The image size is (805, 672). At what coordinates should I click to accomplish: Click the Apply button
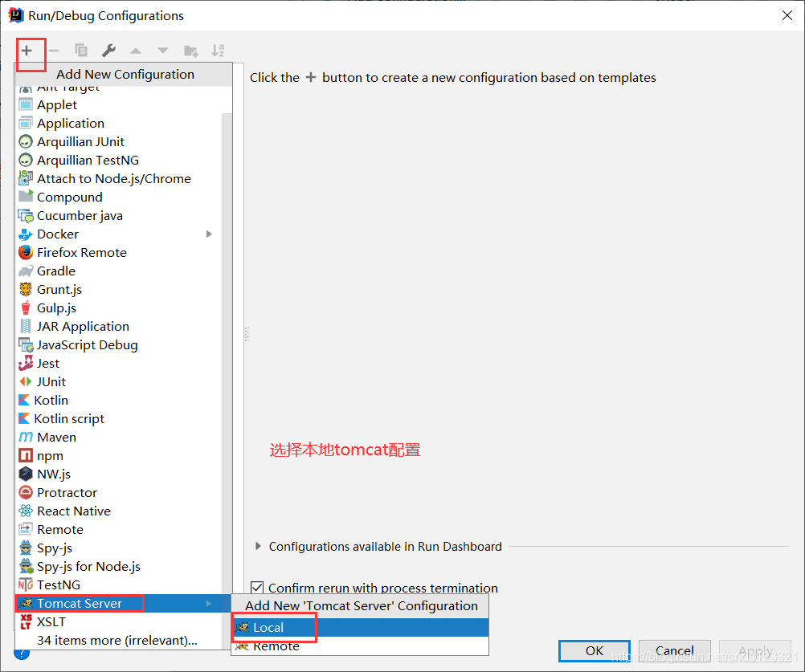click(755, 651)
